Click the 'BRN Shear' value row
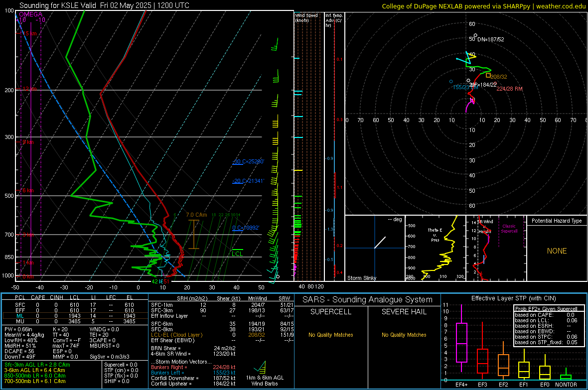The image size is (588, 390). pos(193,348)
